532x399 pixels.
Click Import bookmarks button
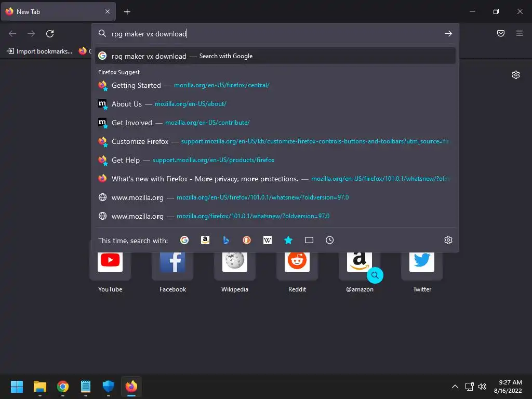click(39, 51)
